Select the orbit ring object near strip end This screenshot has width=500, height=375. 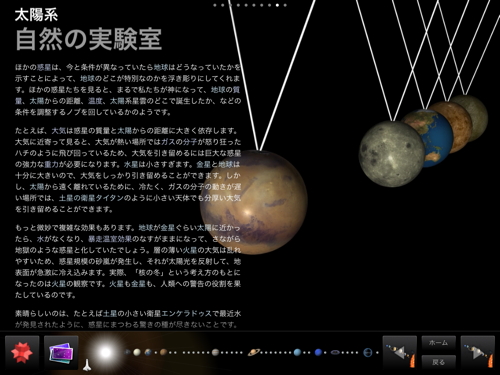pos(367,352)
